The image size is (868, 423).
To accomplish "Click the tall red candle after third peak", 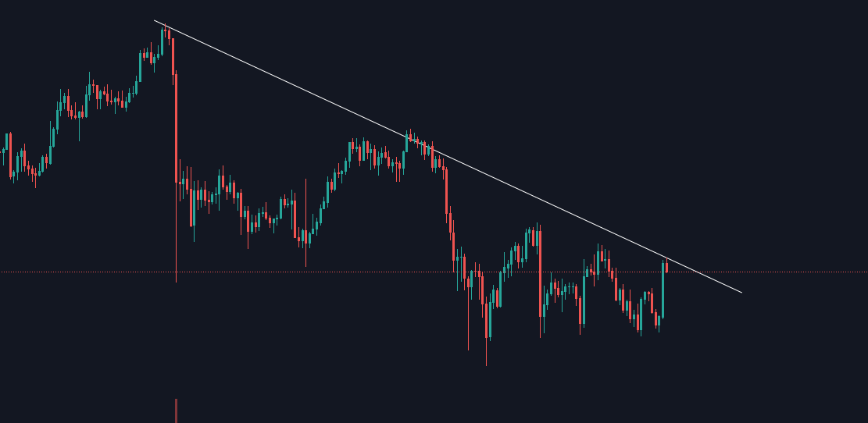I will [540, 273].
